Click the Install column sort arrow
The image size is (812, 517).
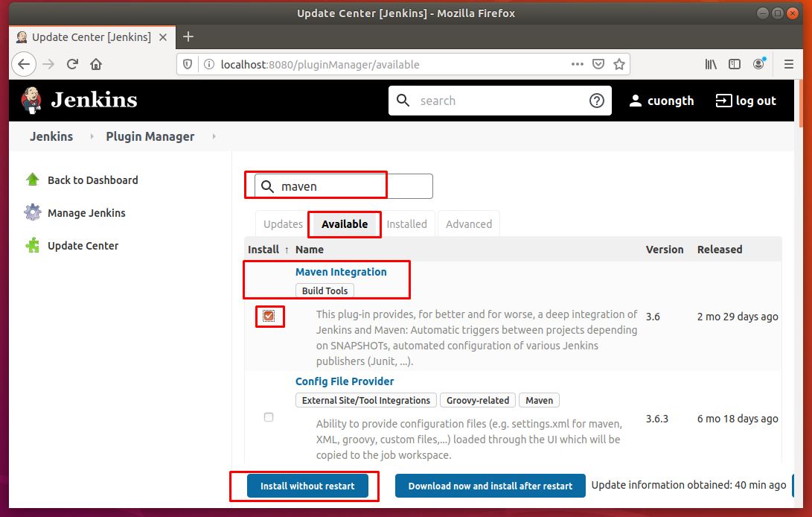coord(284,250)
